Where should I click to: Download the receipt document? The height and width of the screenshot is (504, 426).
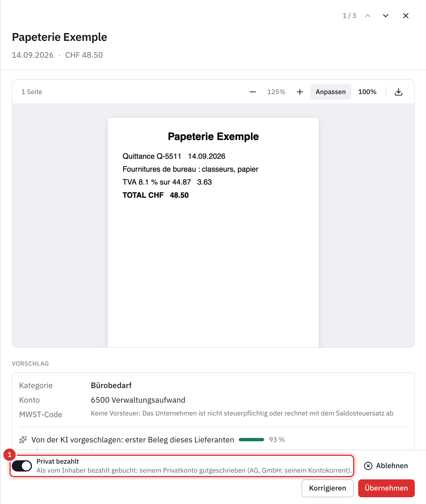(x=399, y=92)
